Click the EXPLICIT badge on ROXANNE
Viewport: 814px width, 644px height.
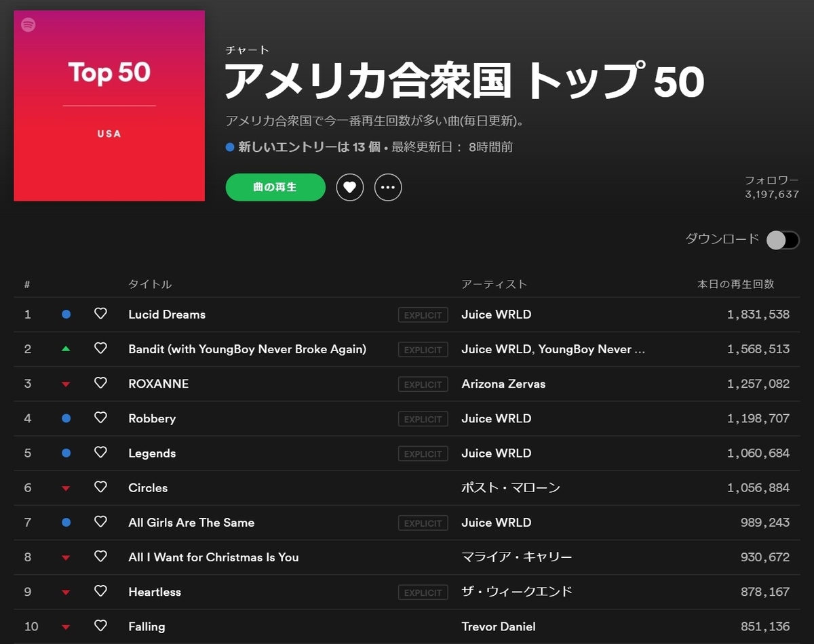423,384
